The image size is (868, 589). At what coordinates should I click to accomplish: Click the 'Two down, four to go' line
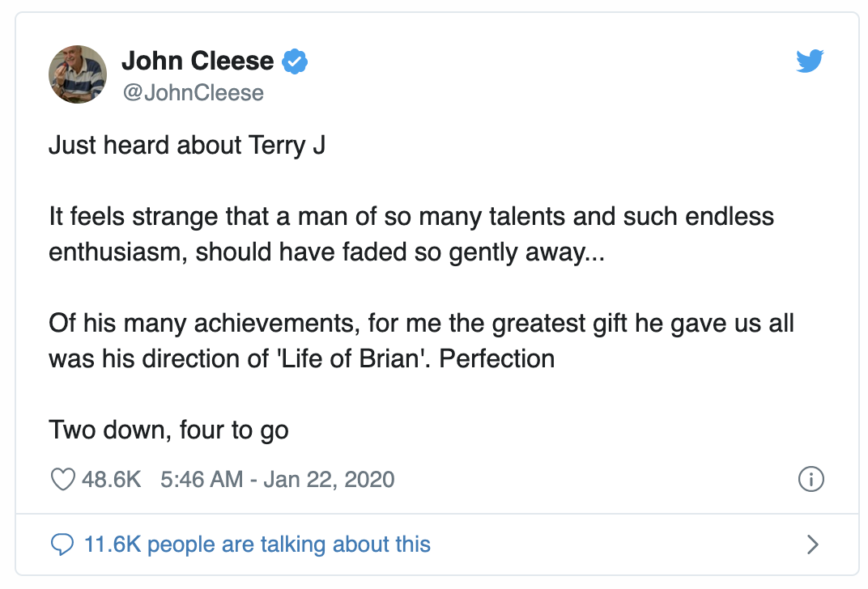[168, 429]
